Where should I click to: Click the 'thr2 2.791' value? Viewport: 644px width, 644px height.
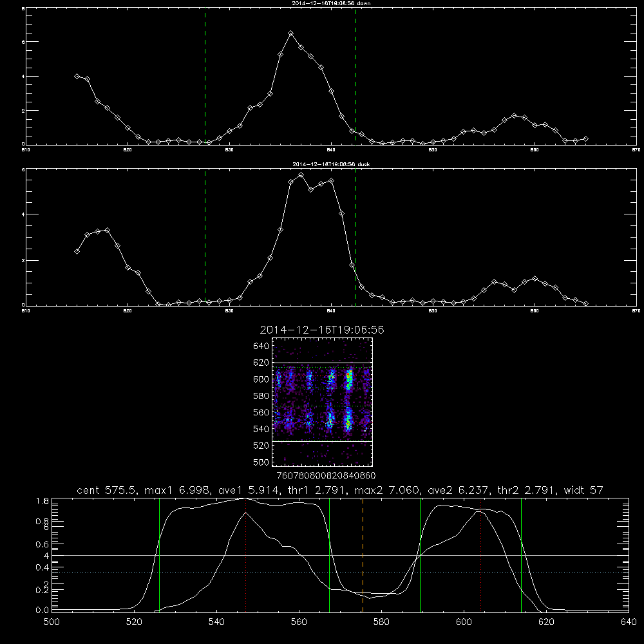pos(527,490)
